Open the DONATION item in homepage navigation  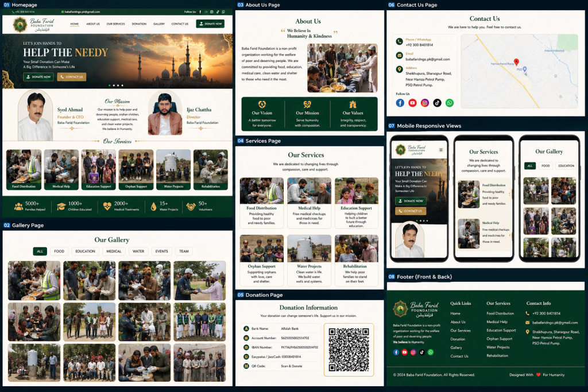[x=139, y=24]
